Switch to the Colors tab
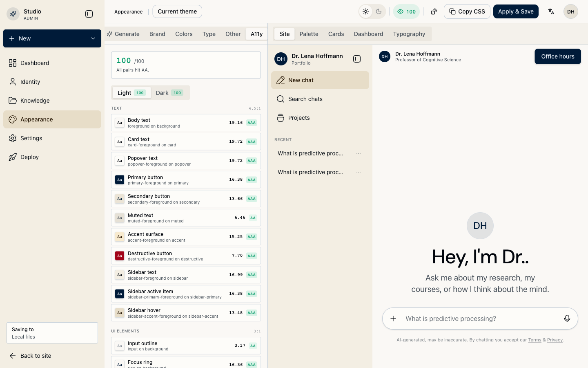Screen dimensions: 588x368 click(x=184, y=34)
